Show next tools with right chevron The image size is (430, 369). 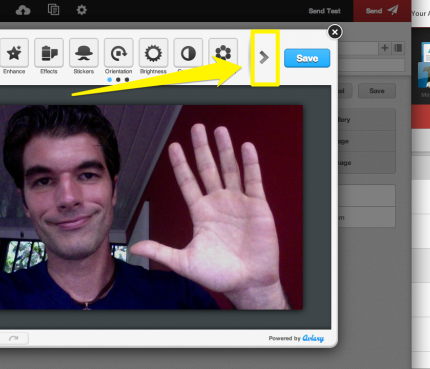(264, 57)
